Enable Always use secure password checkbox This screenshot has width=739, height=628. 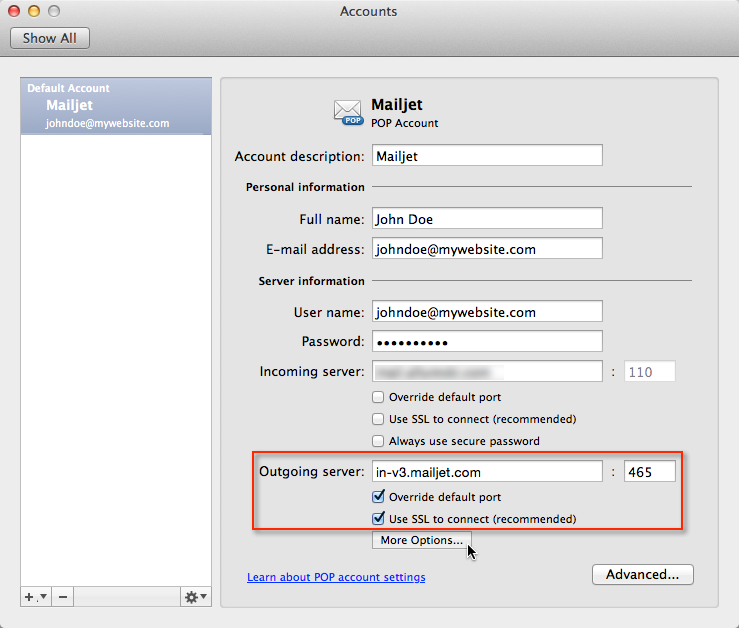[378, 441]
